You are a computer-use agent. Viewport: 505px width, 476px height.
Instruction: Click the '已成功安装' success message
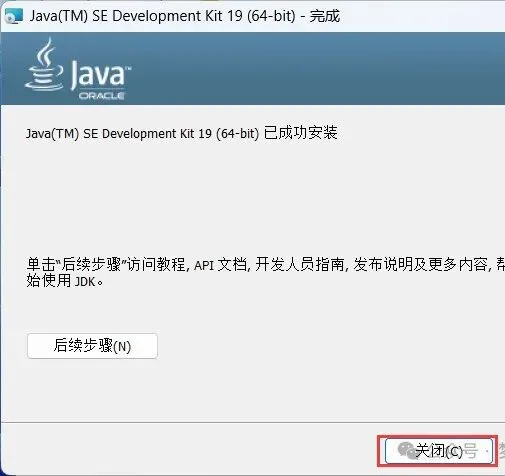click(x=300, y=133)
